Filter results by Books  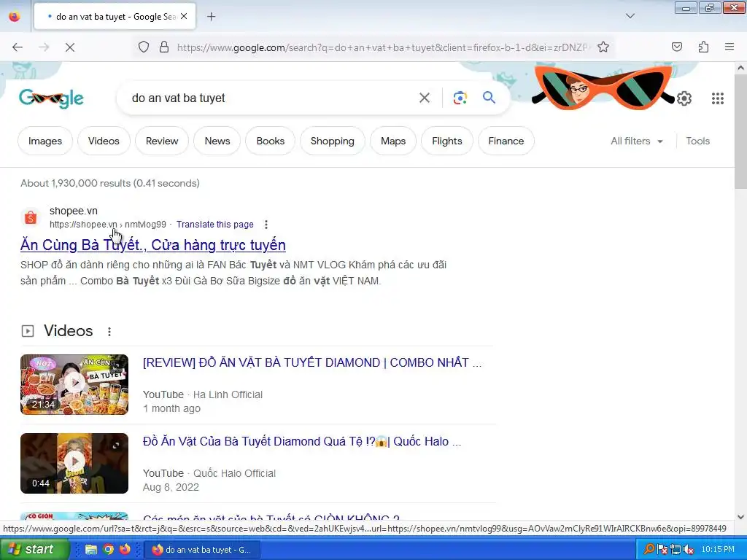pos(270,141)
